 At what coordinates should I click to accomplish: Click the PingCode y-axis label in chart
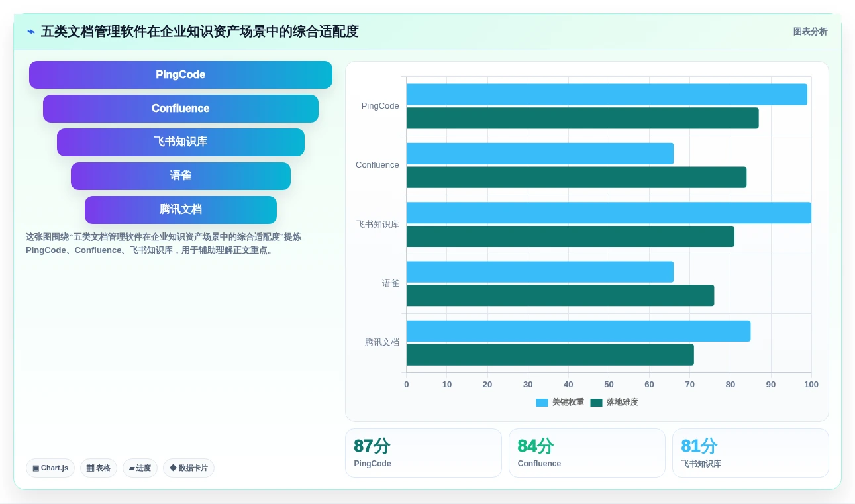coord(380,106)
